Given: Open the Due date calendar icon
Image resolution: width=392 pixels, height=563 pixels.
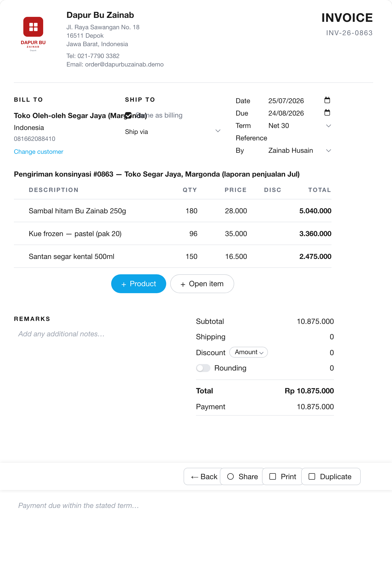Looking at the screenshot, I should (x=327, y=113).
